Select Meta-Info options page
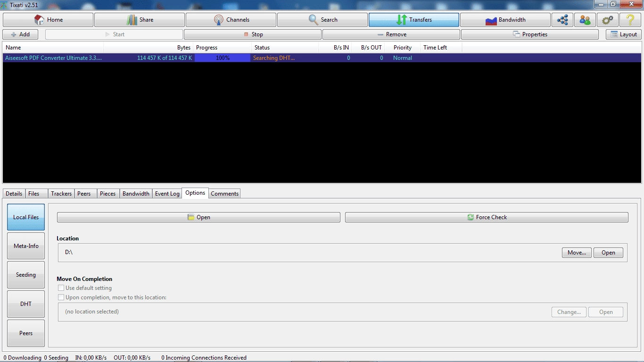 pyautogui.click(x=26, y=246)
